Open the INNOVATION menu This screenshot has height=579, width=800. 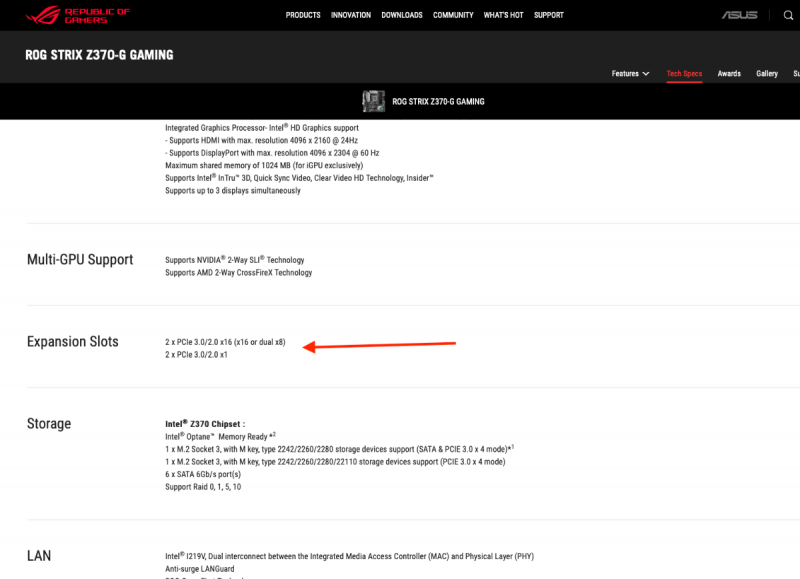(x=351, y=15)
